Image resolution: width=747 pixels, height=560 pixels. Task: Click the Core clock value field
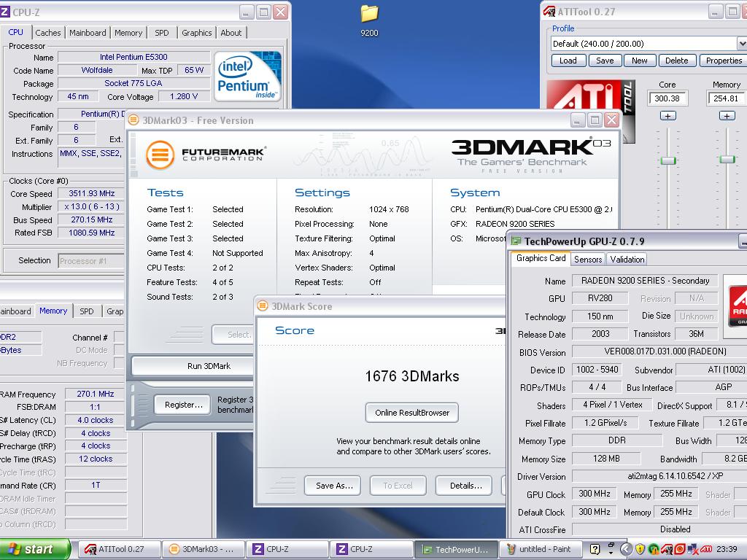[x=667, y=98]
